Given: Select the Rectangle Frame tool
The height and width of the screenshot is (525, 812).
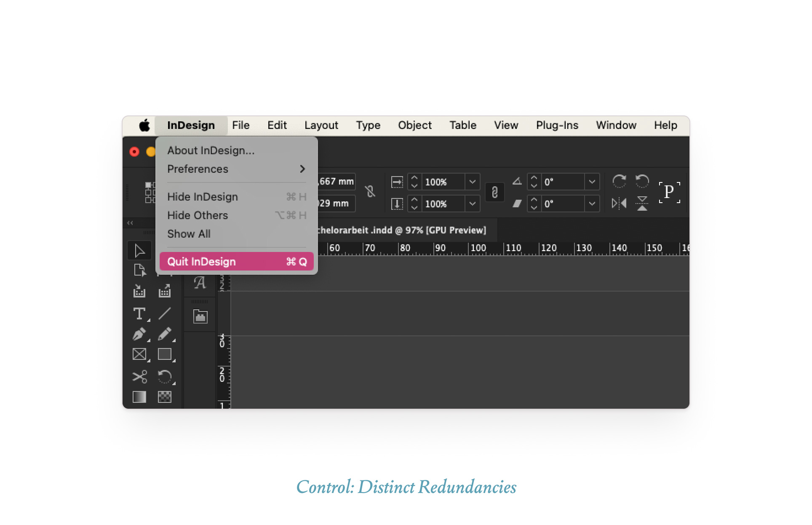Looking at the screenshot, I should point(139,354).
